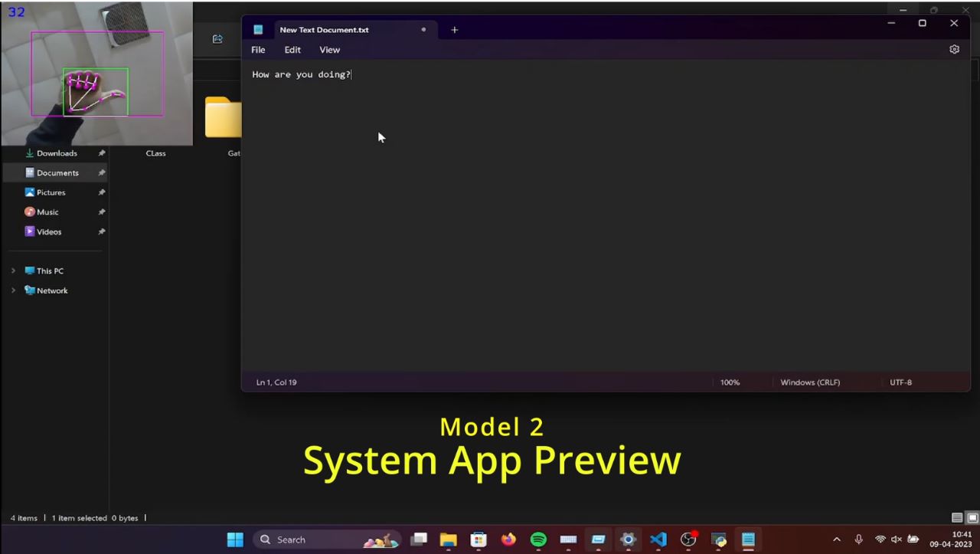Open the clock showing 10:41 09-04-2023
Image resolution: width=980 pixels, height=554 pixels.
point(951,539)
